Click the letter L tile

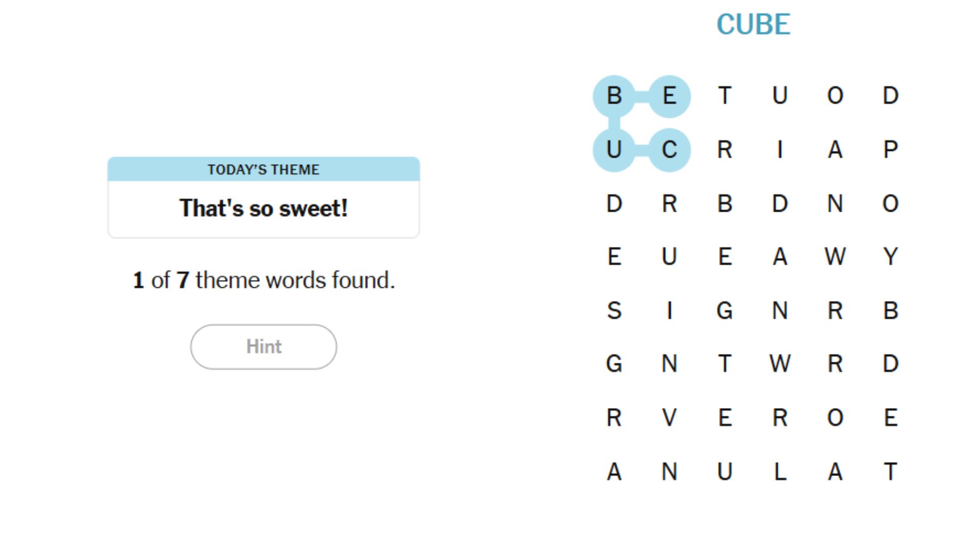coord(779,472)
